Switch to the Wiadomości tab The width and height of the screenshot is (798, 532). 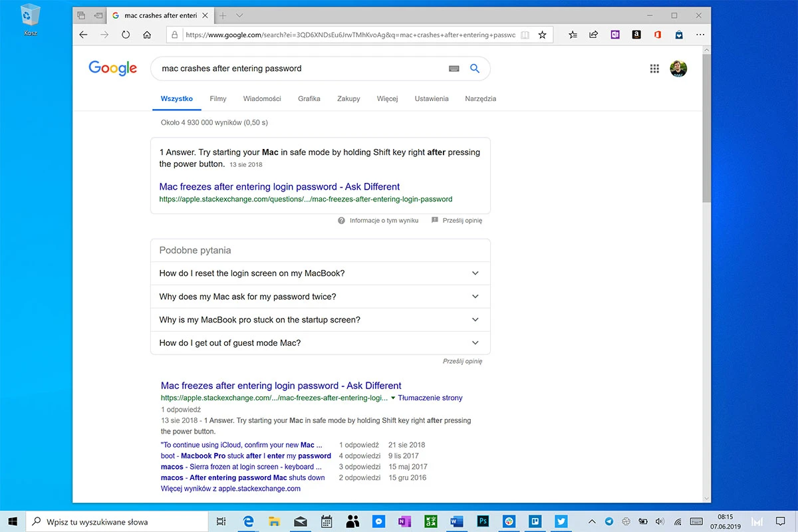[262, 98]
